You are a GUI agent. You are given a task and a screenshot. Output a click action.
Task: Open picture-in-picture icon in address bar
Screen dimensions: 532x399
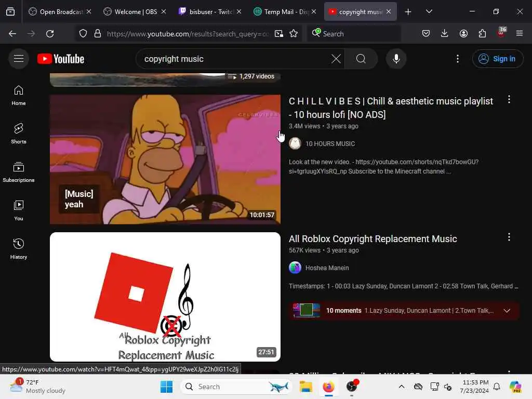tap(279, 34)
